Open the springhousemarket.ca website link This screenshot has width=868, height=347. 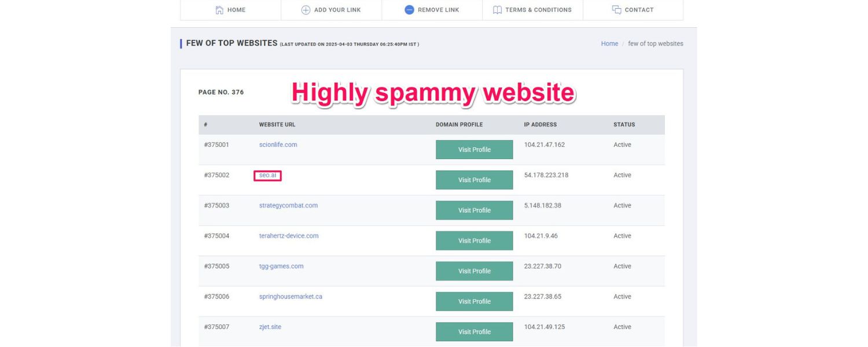[290, 296]
